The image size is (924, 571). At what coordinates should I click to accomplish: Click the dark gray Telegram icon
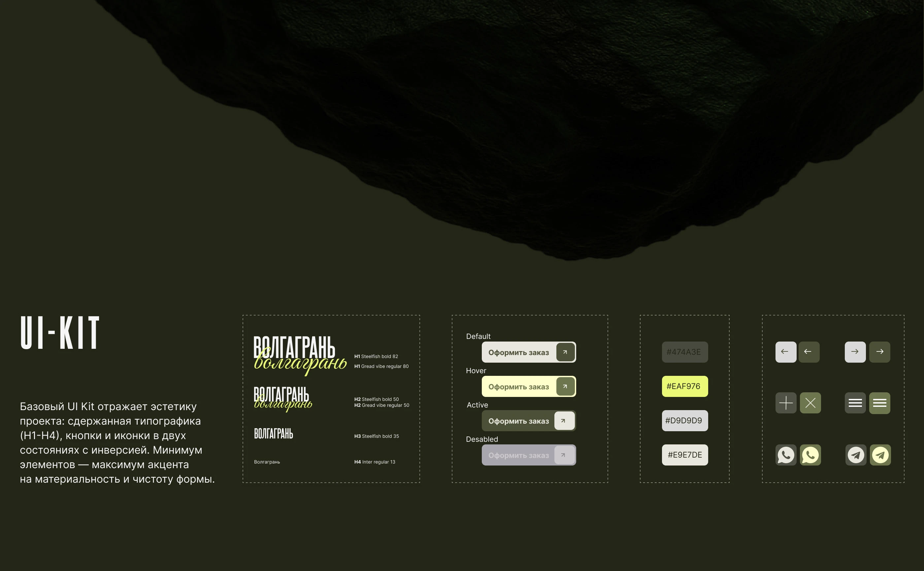click(856, 455)
